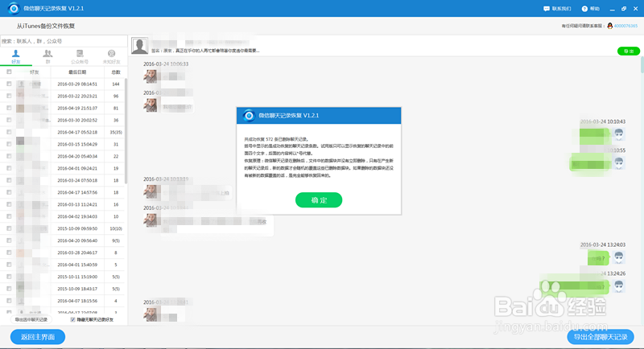This screenshot has height=349, width=644.
Task: Click the total count 96
Action: (x=116, y=96)
